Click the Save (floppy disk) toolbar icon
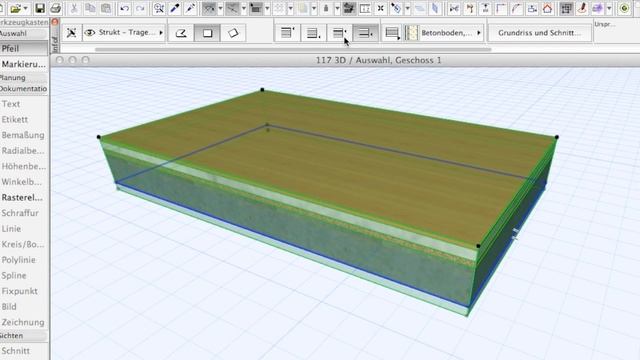Screen dimensions: 640x360 pos(40,8)
